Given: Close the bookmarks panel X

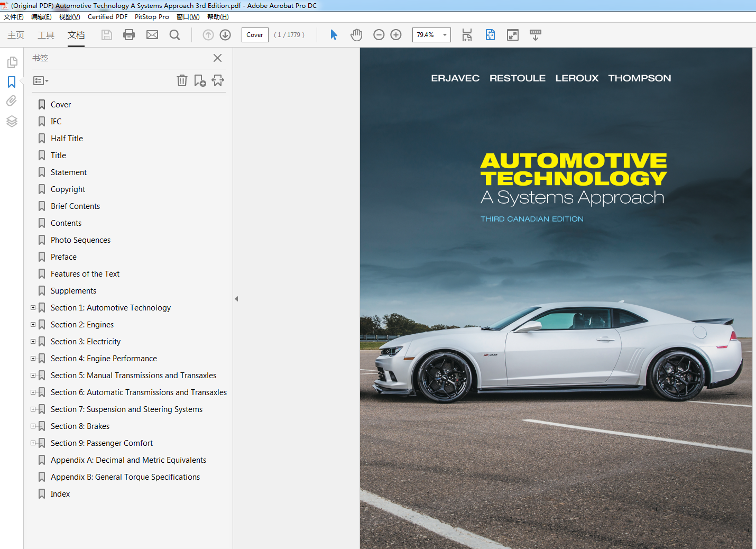Looking at the screenshot, I should point(217,58).
